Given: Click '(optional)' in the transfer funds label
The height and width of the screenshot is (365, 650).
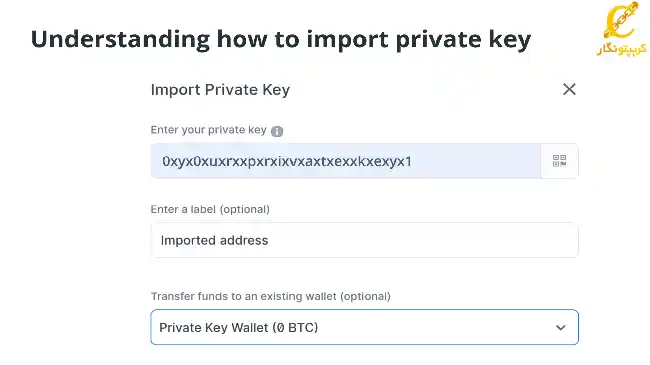Looking at the screenshot, I should [x=365, y=297].
